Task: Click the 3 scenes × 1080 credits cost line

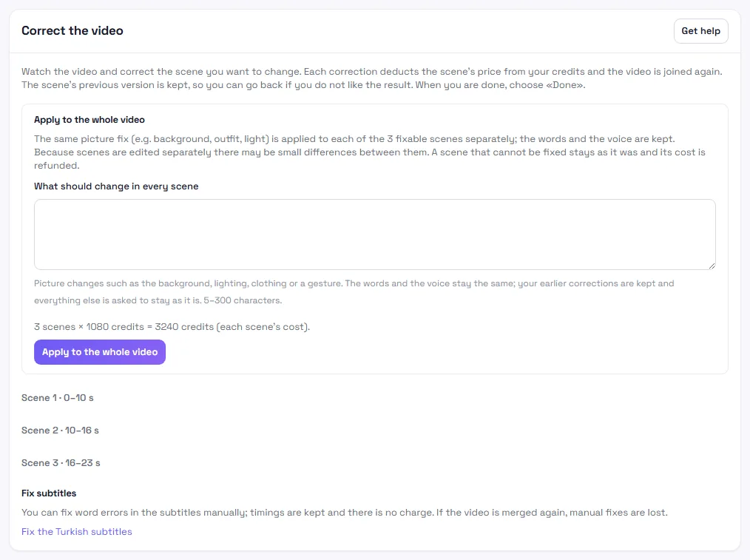Action: coord(172,327)
